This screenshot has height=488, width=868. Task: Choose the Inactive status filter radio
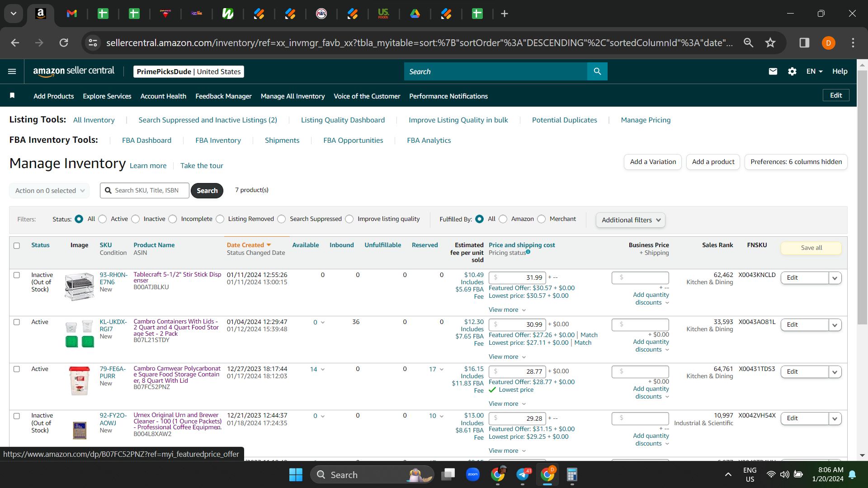pyautogui.click(x=136, y=219)
